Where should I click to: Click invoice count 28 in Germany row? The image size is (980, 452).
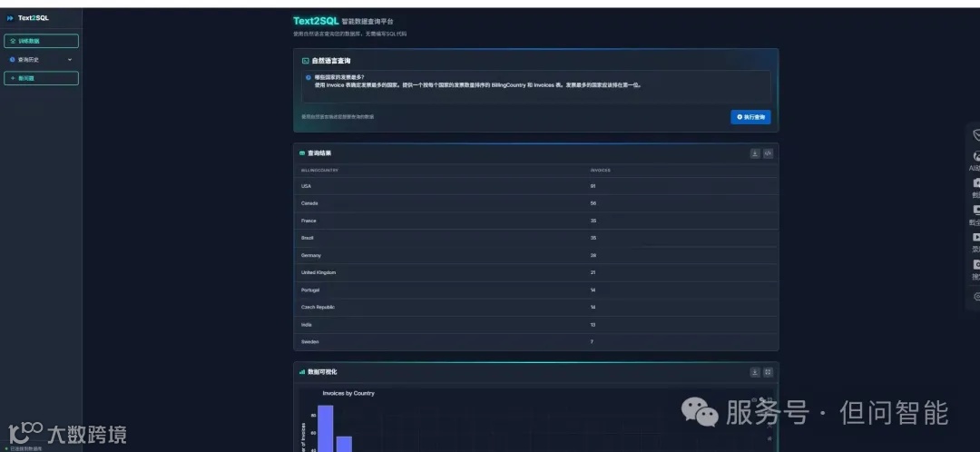pyautogui.click(x=593, y=255)
